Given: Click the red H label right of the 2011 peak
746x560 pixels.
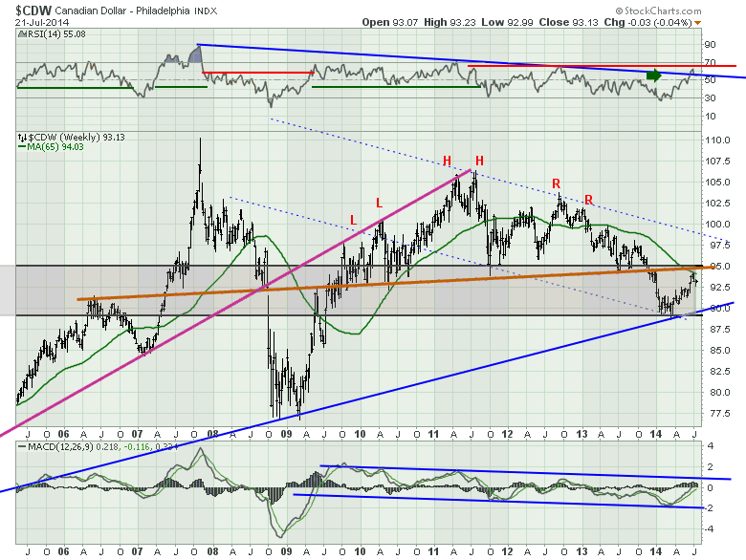Looking at the screenshot, I should point(479,161).
